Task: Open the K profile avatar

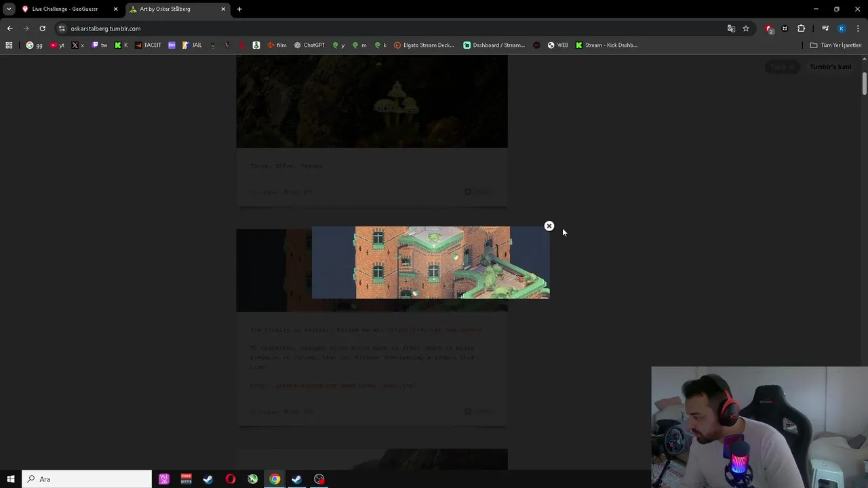Action: tap(842, 28)
